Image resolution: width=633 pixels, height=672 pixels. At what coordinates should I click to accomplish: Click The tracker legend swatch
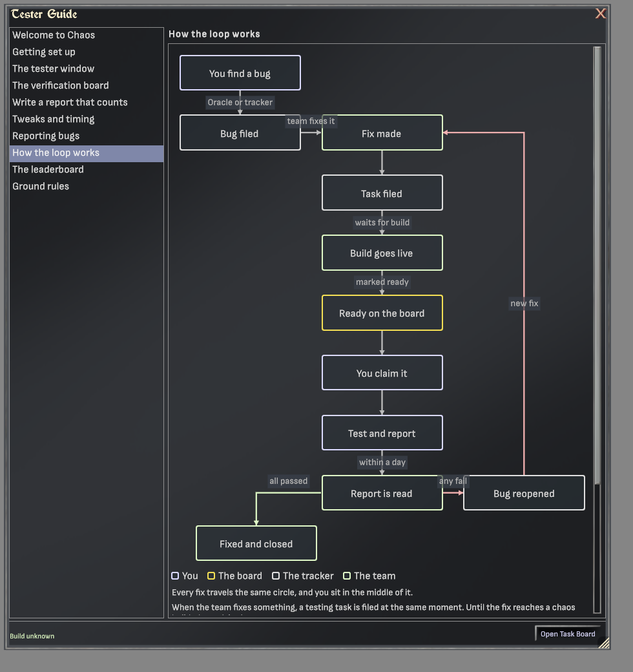pos(276,576)
